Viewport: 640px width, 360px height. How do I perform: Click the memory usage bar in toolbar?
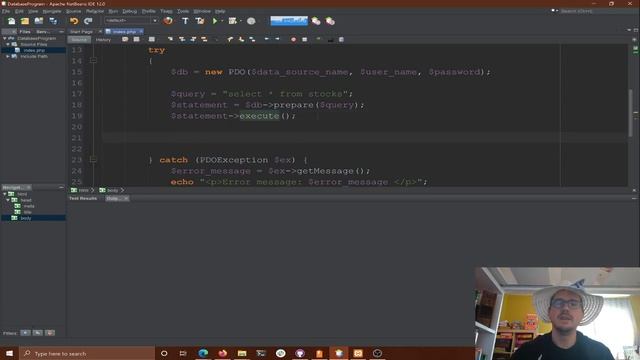pyautogui.click(x=289, y=20)
